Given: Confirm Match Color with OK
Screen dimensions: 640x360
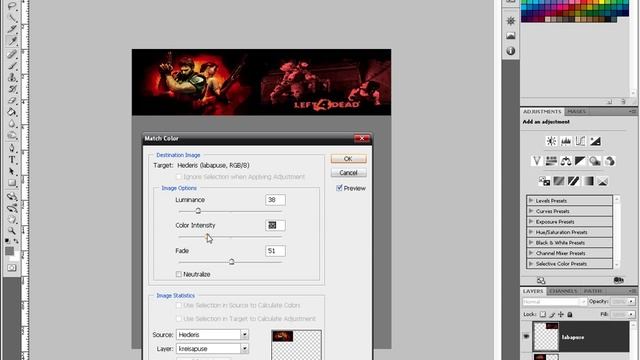Looking at the screenshot, I should 349,159.
